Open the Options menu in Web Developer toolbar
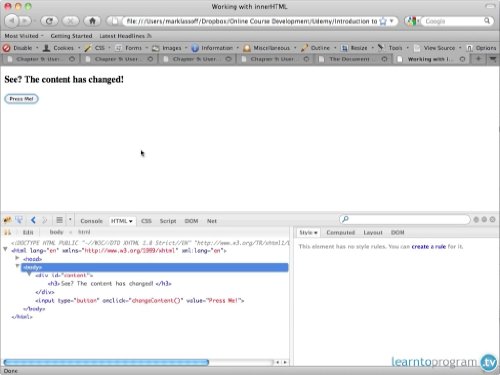 point(481,48)
